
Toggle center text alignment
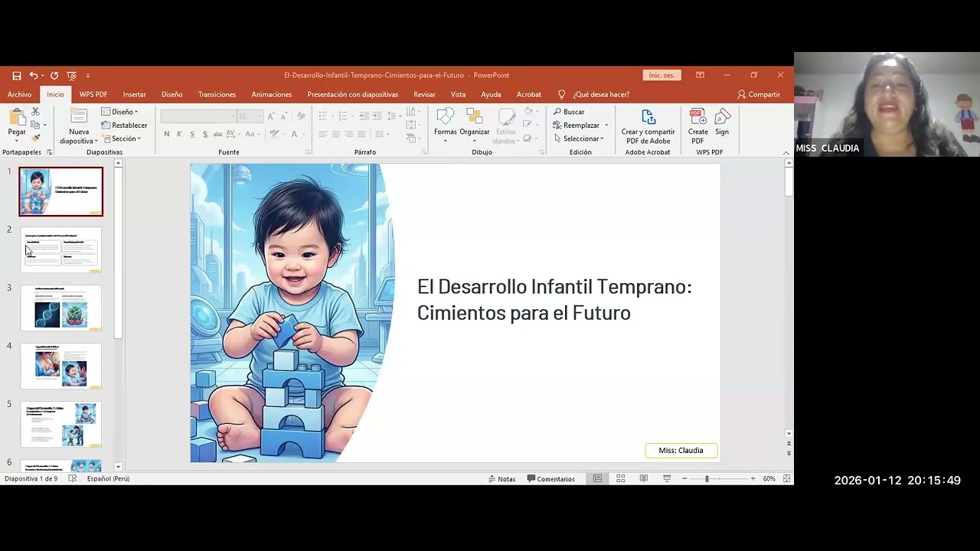tap(335, 134)
